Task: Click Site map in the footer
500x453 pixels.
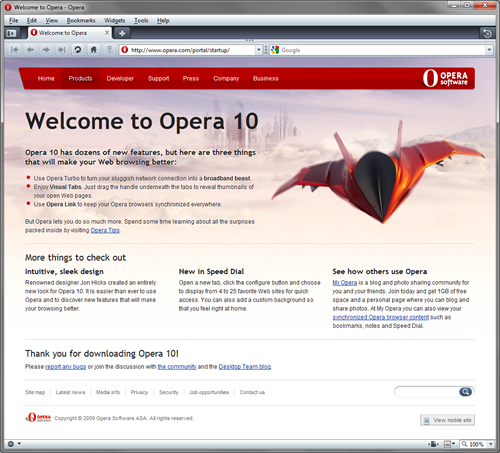Action: (35, 392)
